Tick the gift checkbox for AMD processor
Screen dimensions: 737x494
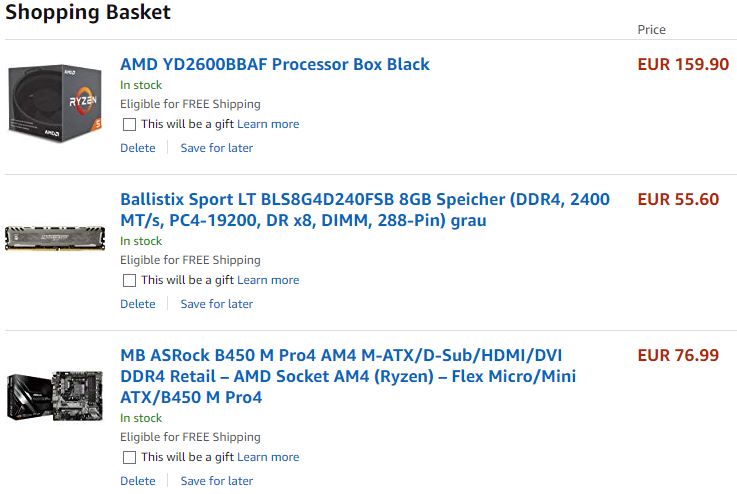click(129, 125)
